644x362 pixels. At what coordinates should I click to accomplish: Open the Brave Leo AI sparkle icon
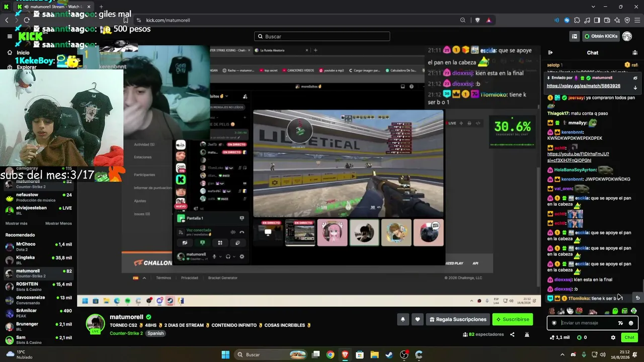pyautogui.click(x=617, y=20)
